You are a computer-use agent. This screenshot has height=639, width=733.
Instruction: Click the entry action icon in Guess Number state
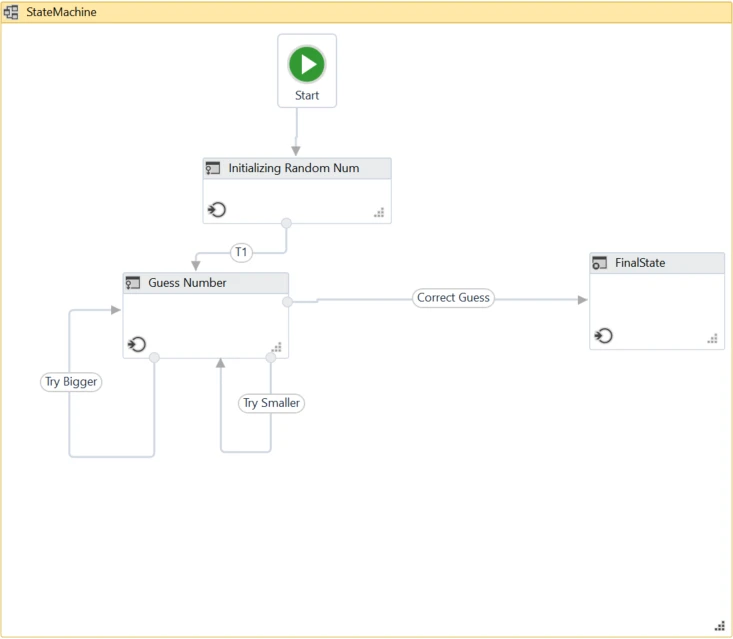137,345
